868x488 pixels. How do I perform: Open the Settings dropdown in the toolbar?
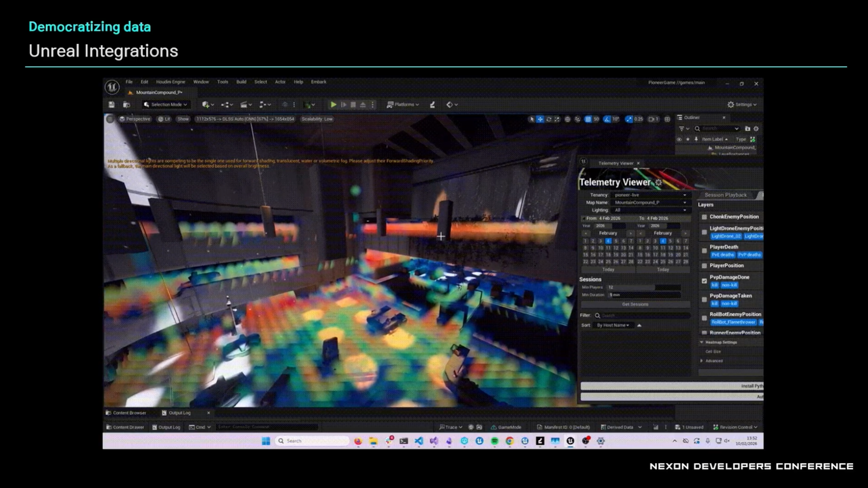(x=742, y=105)
